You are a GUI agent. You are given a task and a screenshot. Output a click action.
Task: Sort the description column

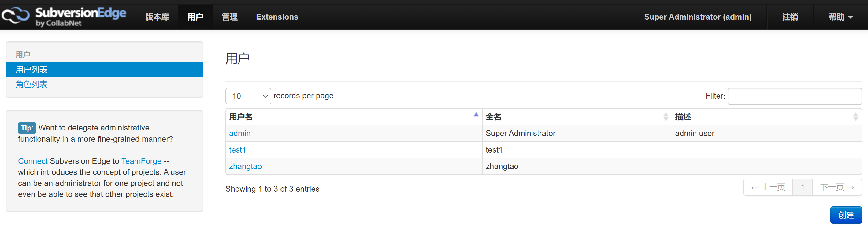tap(855, 117)
